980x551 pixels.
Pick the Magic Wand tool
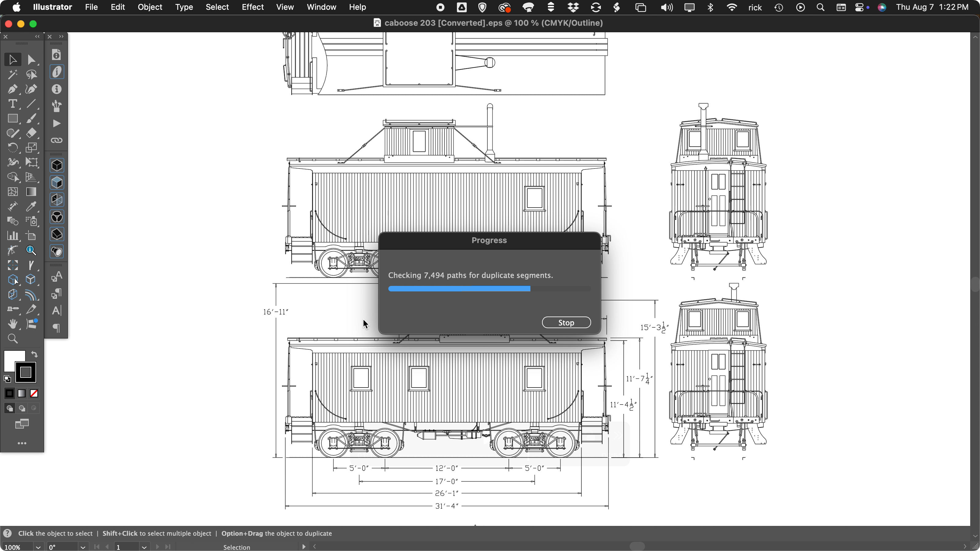coord(13,74)
